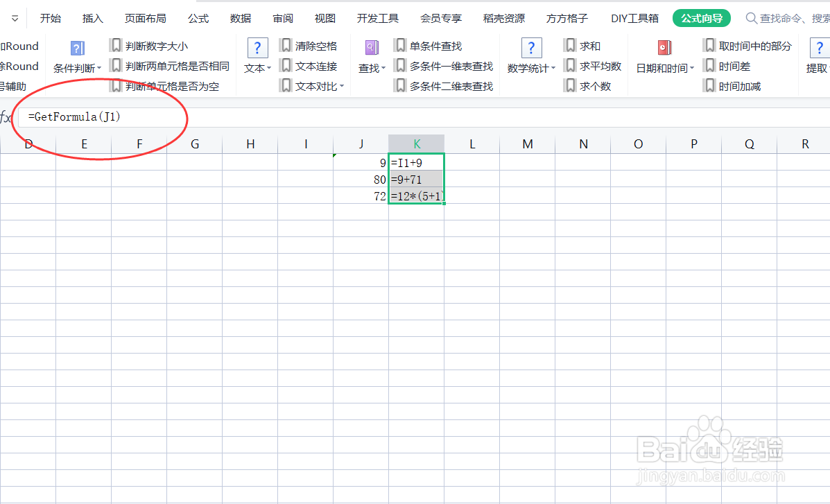The height and width of the screenshot is (504, 830).
Task: Open the 条件判断 dropdown
Action: click(x=77, y=69)
